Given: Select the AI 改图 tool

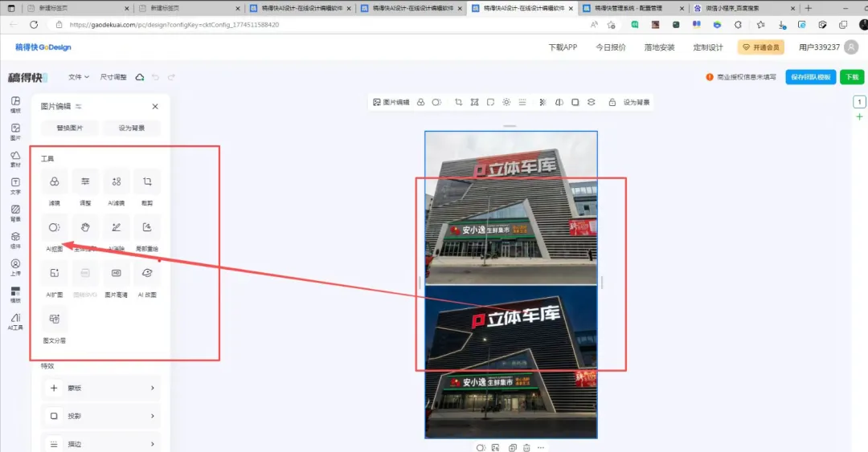Looking at the screenshot, I should tap(147, 280).
